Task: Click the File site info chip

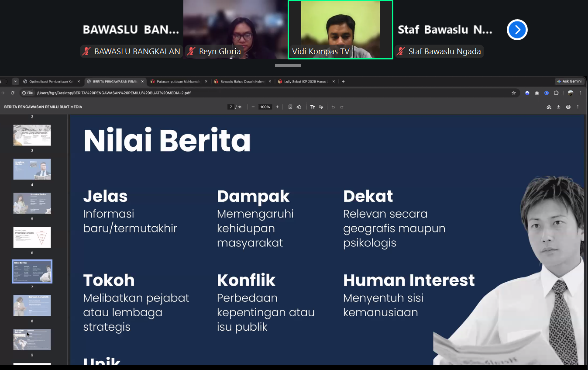Action: 27,93
